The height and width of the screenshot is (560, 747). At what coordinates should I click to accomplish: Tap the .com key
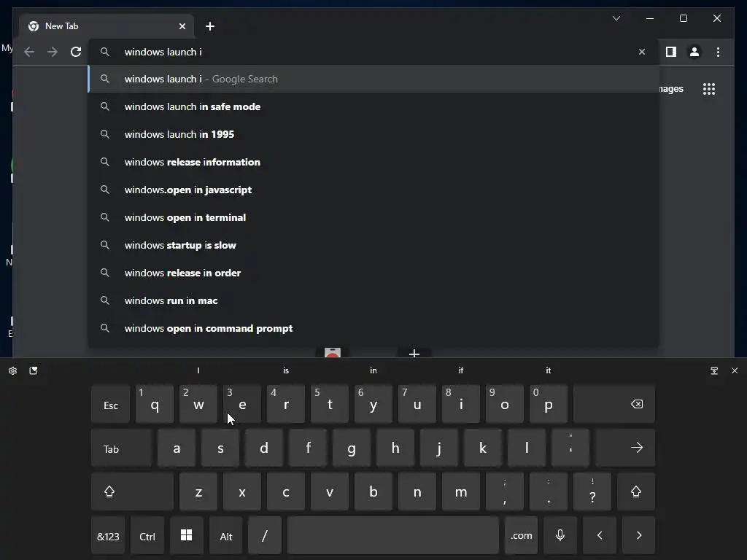(521, 536)
